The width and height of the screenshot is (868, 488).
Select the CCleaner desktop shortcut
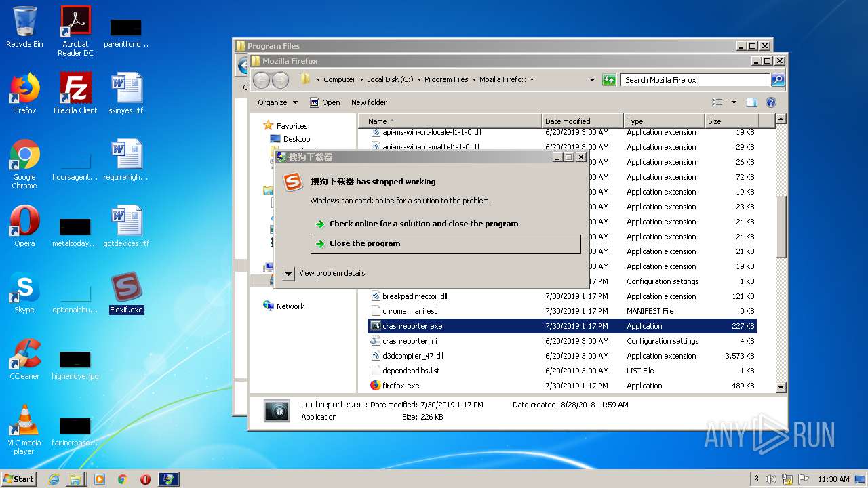(x=24, y=359)
